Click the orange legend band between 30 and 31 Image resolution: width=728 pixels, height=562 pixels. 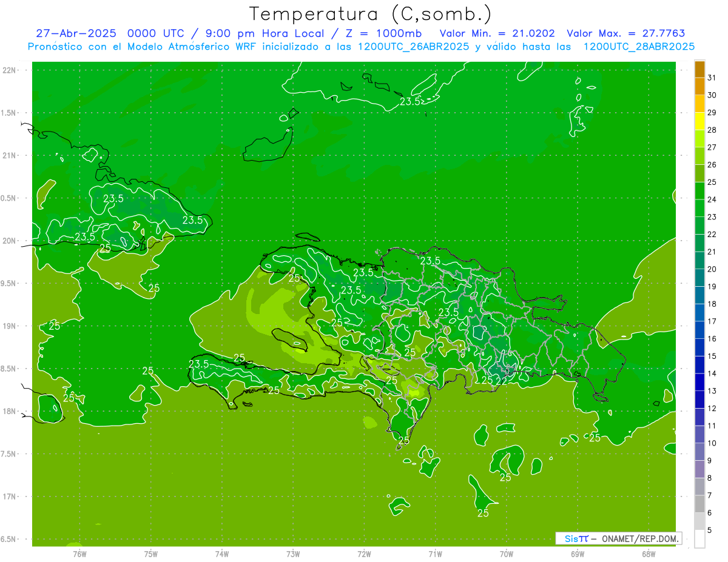click(699, 87)
